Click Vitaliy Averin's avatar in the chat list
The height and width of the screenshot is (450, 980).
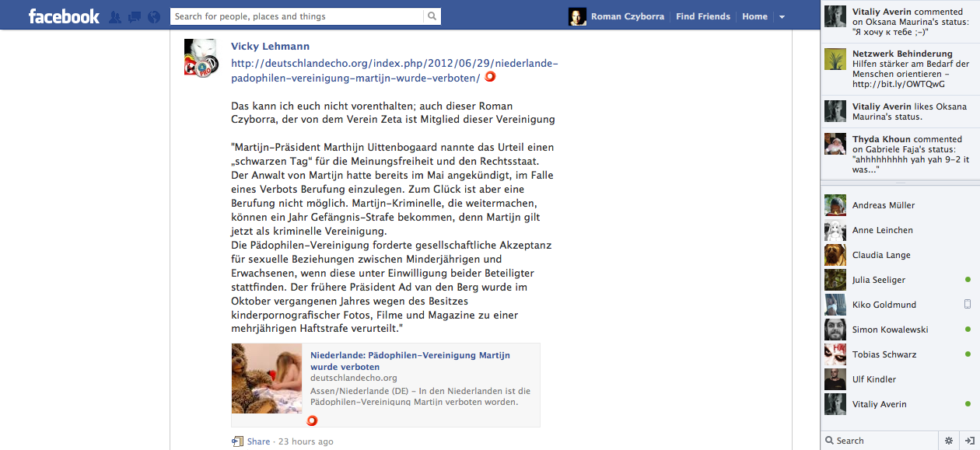tap(835, 404)
